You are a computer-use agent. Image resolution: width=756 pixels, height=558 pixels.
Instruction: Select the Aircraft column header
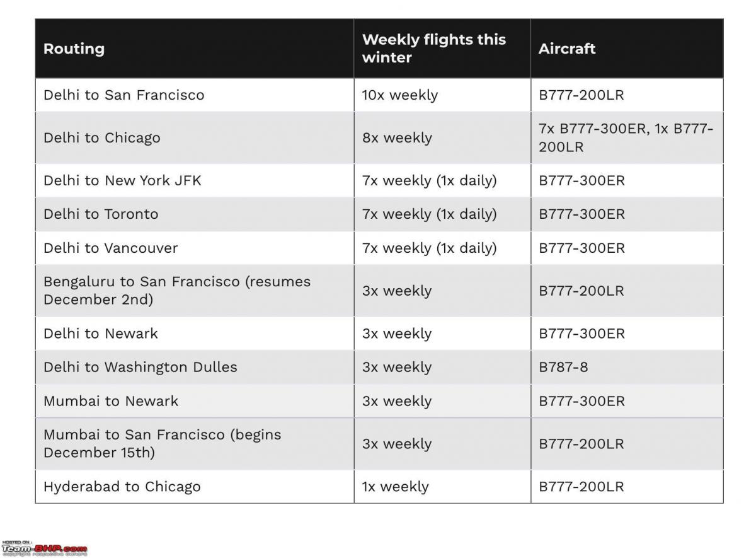[x=627, y=49]
